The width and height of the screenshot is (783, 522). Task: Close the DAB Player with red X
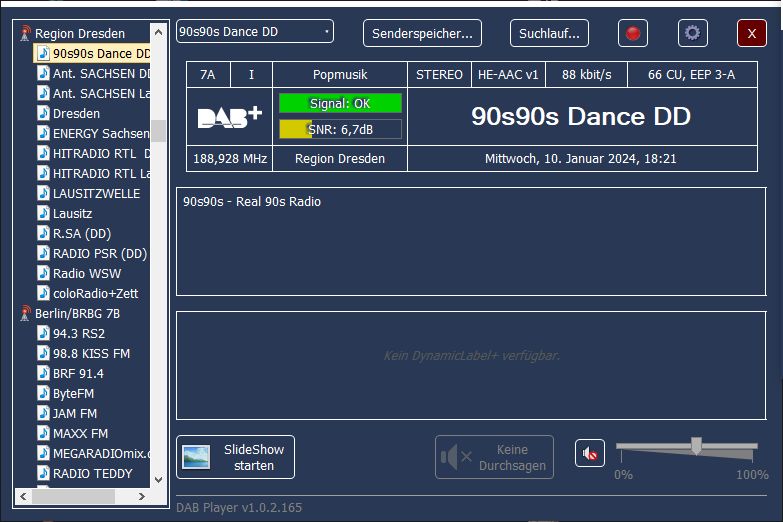pos(751,33)
